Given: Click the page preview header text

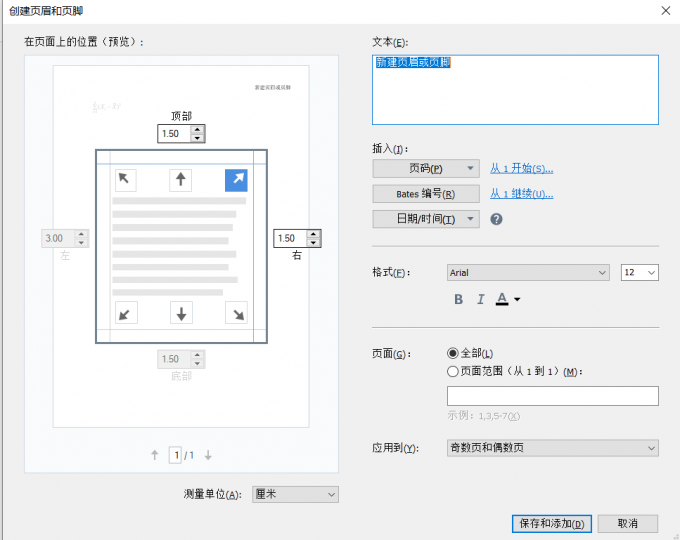Looking at the screenshot, I should (272, 88).
